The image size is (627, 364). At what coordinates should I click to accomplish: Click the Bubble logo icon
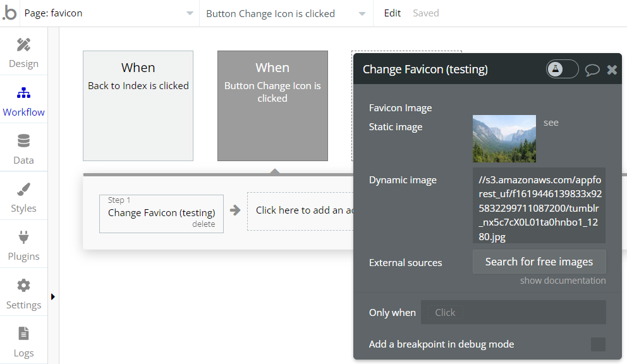9,13
